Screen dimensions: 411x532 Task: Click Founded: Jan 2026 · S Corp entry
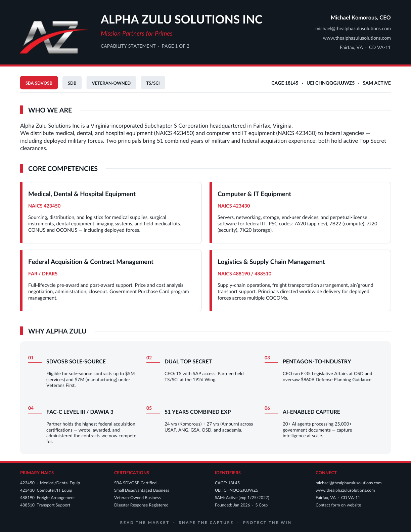(241, 505)
